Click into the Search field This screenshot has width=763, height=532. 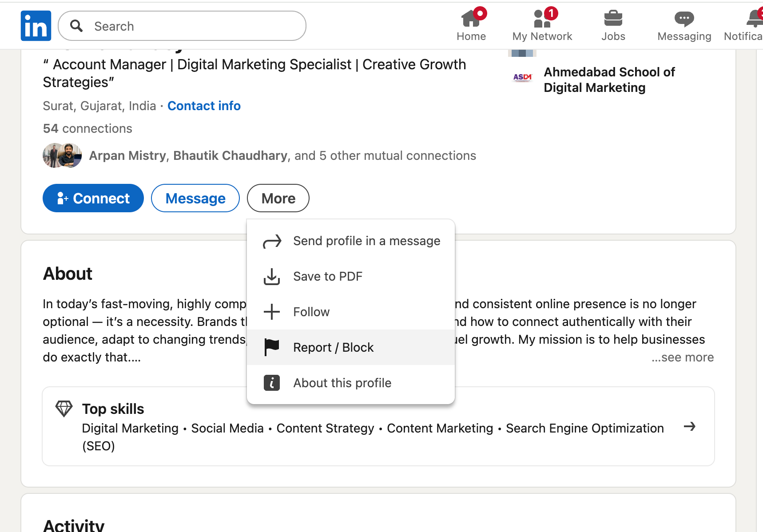(x=191, y=26)
